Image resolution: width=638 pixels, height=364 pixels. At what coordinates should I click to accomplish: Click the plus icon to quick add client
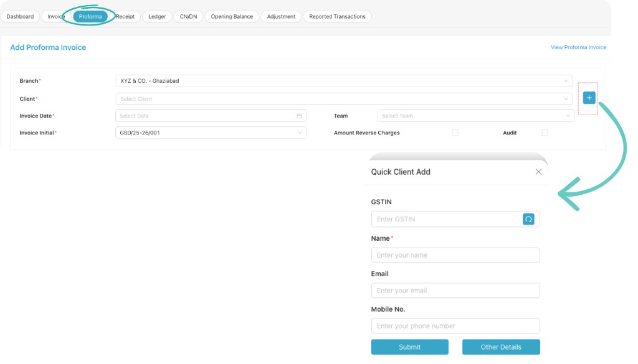click(x=588, y=97)
